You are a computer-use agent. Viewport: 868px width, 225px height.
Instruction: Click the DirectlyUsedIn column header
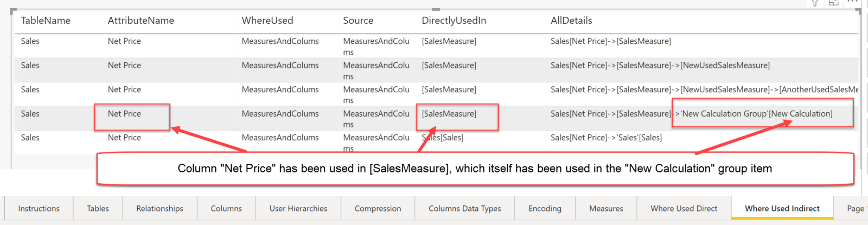tap(454, 21)
